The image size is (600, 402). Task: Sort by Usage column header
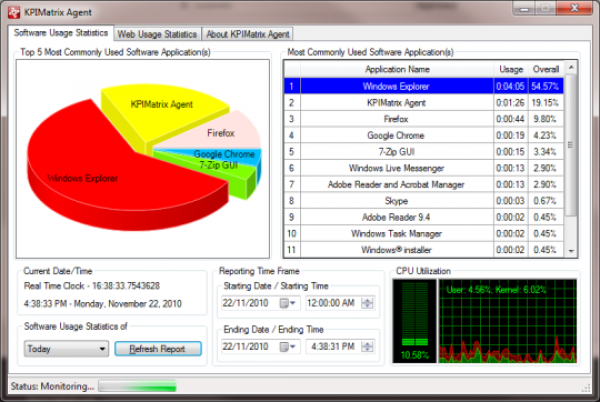pos(511,69)
